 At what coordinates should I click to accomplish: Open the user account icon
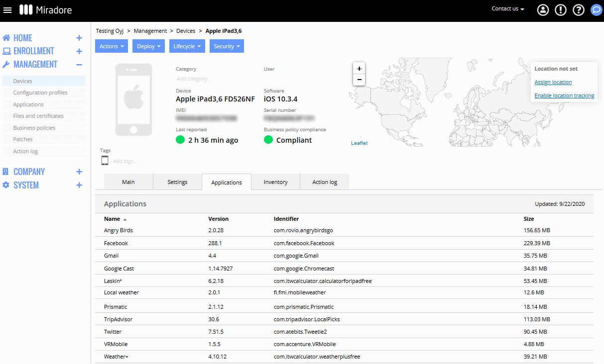(543, 10)
